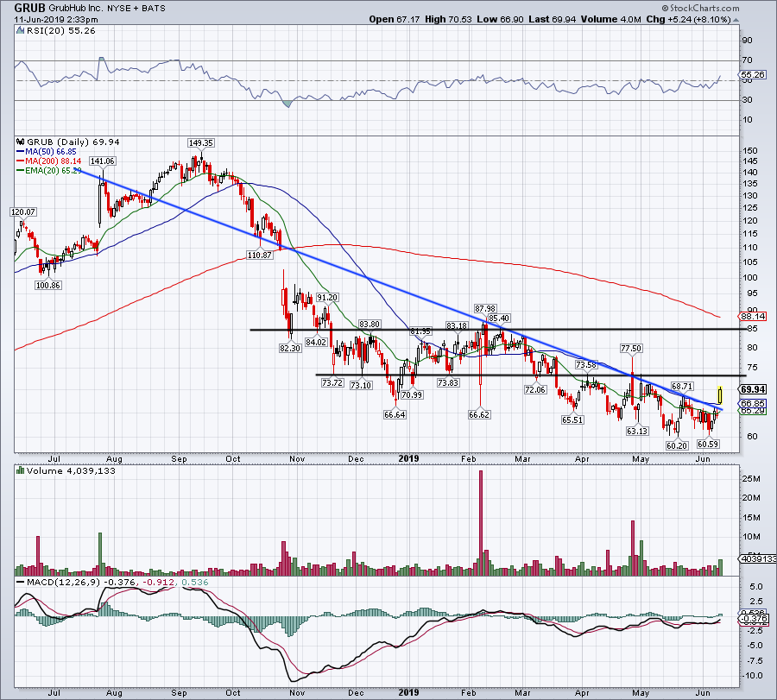Click the Low 66.90 value
777x700 pixels.
(x=500, y=19)
